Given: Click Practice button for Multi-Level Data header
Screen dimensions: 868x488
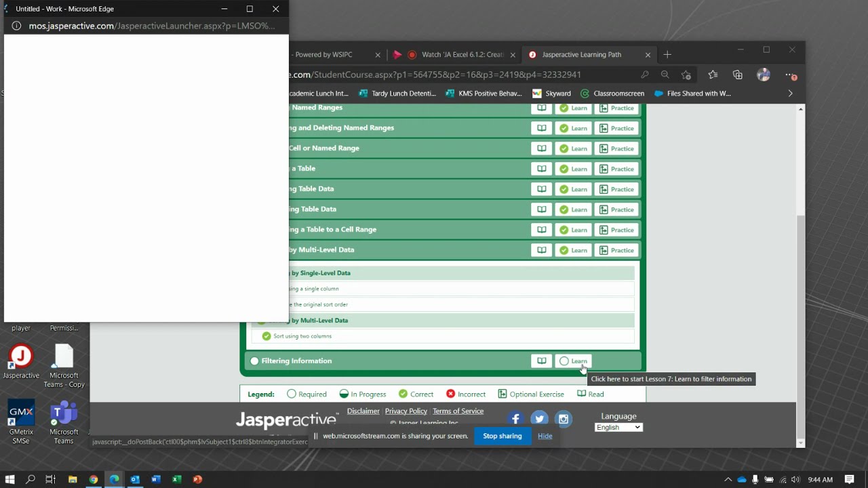Looking at the screenshot, I should point(616,250).
